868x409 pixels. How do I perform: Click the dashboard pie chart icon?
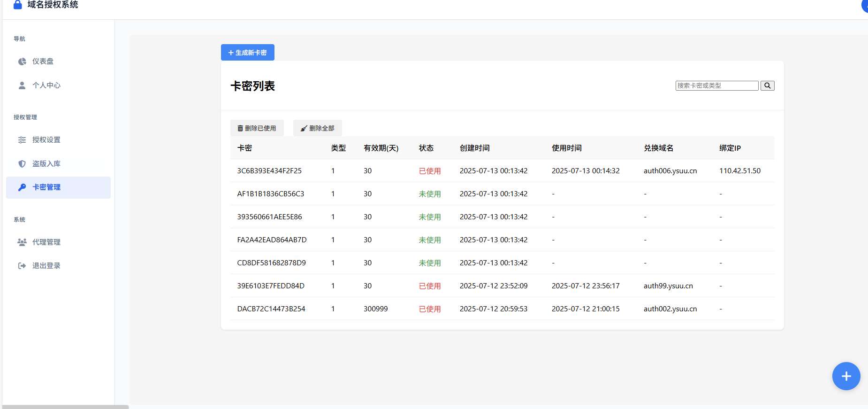(22, 62)
